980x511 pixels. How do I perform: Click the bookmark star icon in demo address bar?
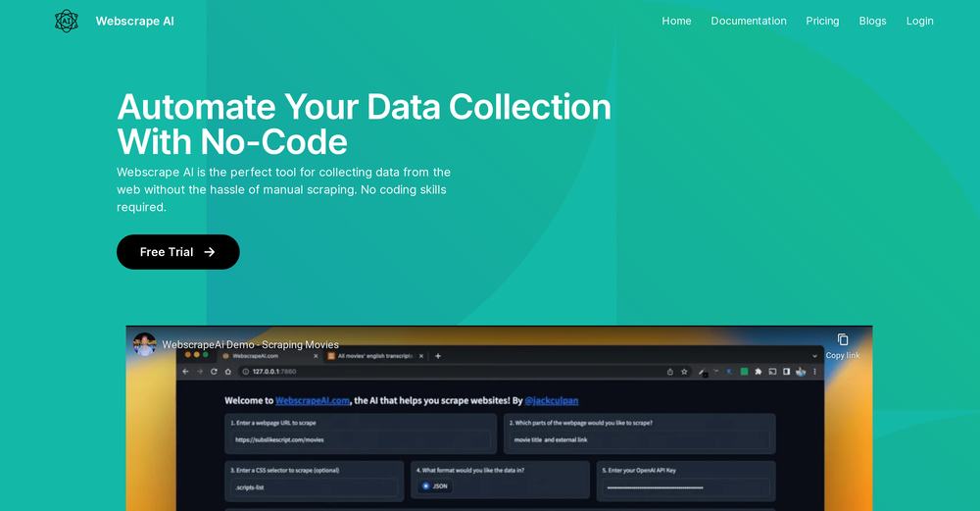tap(685, 372)
